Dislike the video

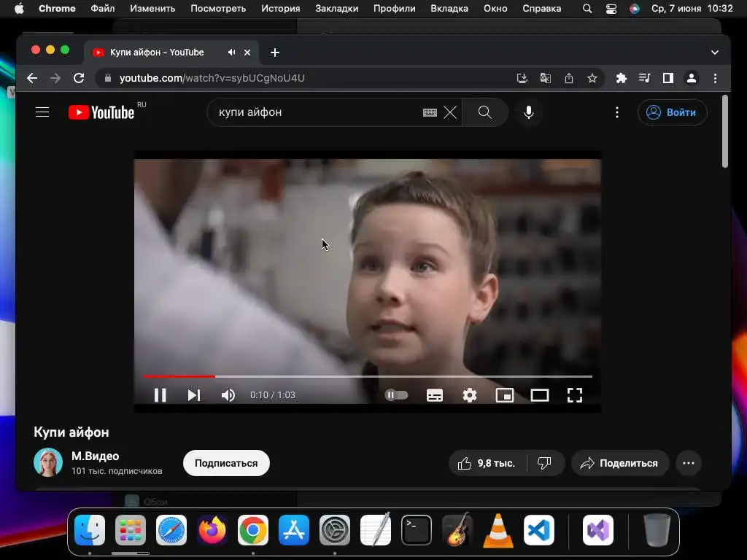(x=544, y=463)
